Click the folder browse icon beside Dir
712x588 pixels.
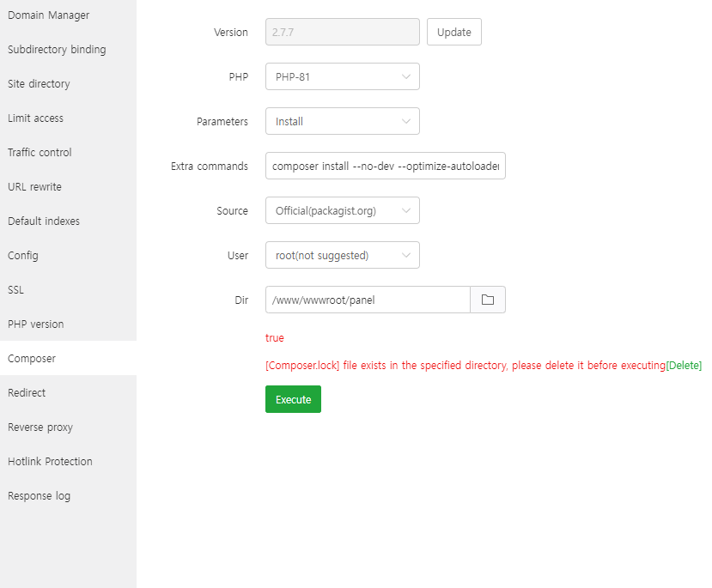488,300
